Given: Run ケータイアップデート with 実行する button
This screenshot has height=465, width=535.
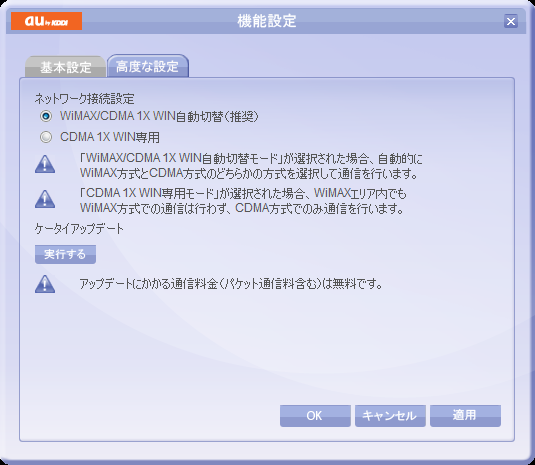Looking at the screenshot, I should pyautogui.click(x=65, y=254).
